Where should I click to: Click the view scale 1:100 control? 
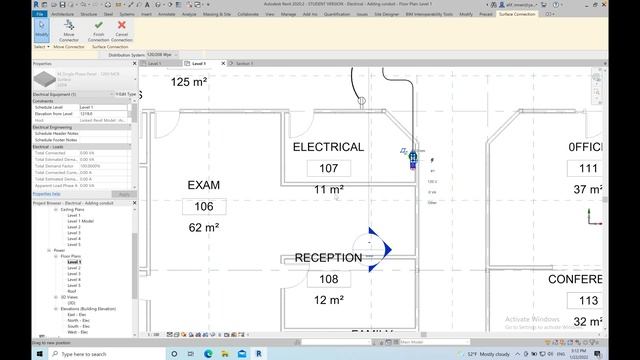[152, 335]
